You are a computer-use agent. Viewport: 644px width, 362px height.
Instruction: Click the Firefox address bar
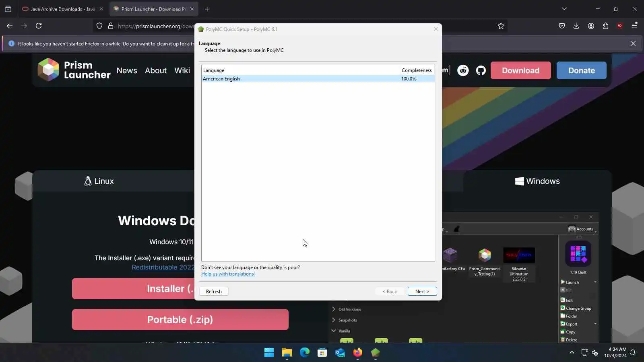click(x=155, y=26)
